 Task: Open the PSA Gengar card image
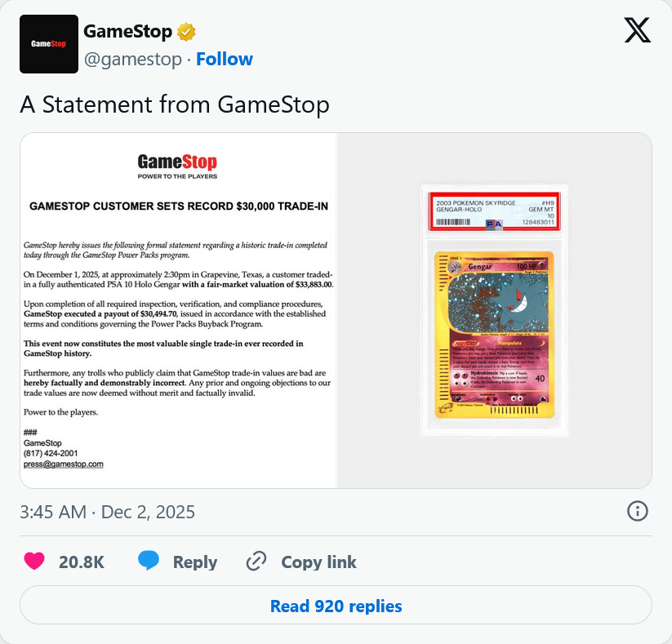coord(495,311)
